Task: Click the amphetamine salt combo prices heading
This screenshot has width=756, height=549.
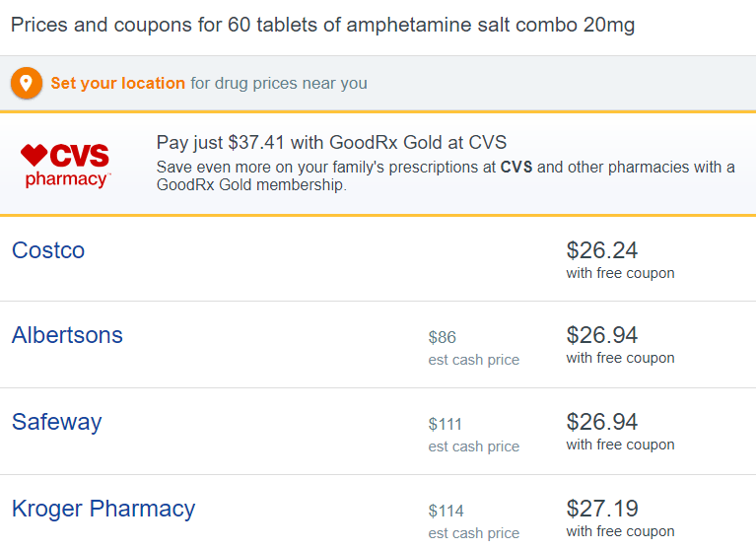Action: pos(322,25)
